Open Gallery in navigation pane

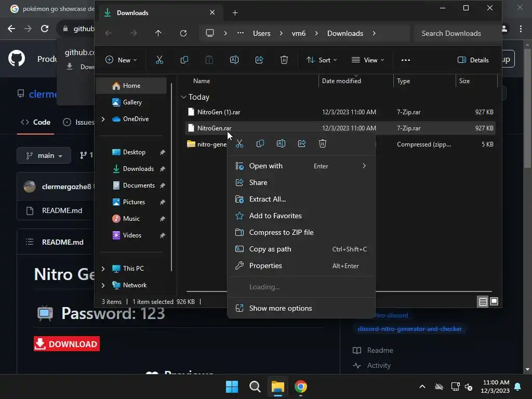[131, 102]
